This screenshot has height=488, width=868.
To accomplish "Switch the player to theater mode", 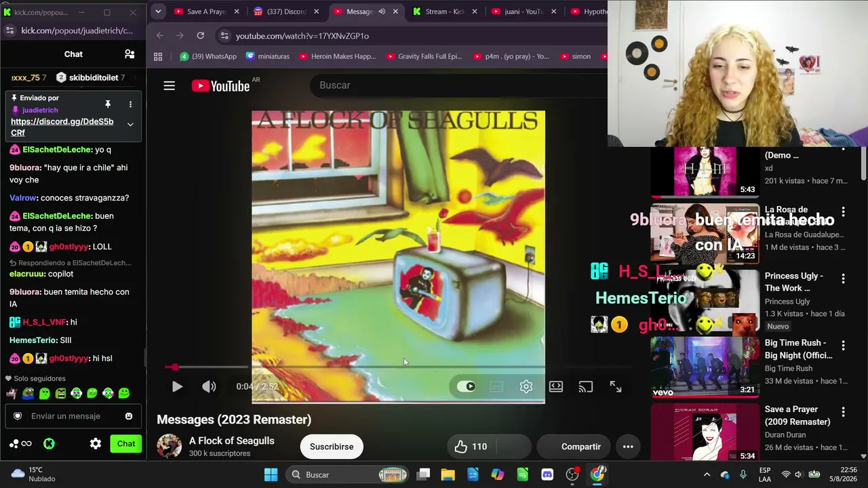I will [x=556, y=386].
